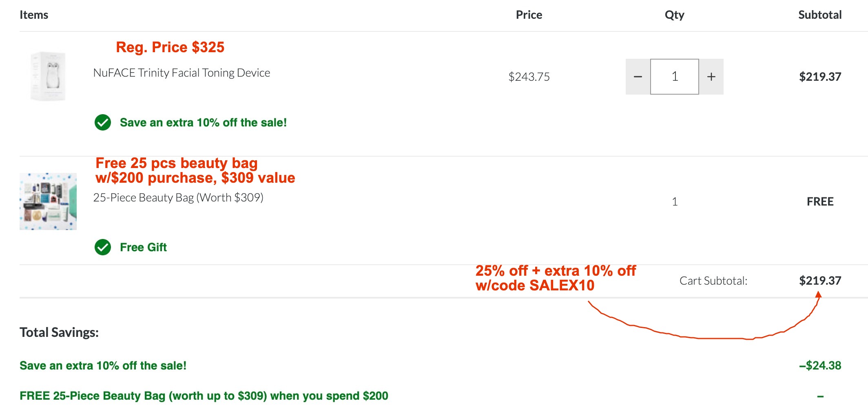868x416 pixels.
Task: Click the green checkmark beside the NuFACE 10% offer
Action: 103,122
